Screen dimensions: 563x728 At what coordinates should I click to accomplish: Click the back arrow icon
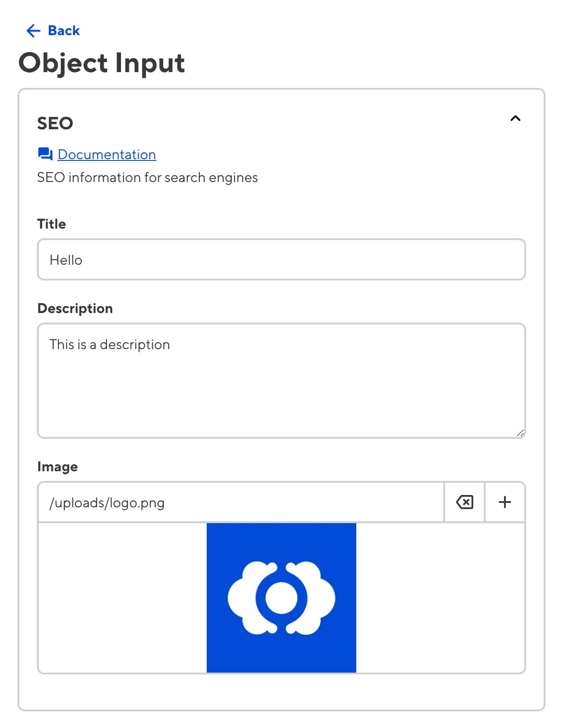(x=33, y=31)
